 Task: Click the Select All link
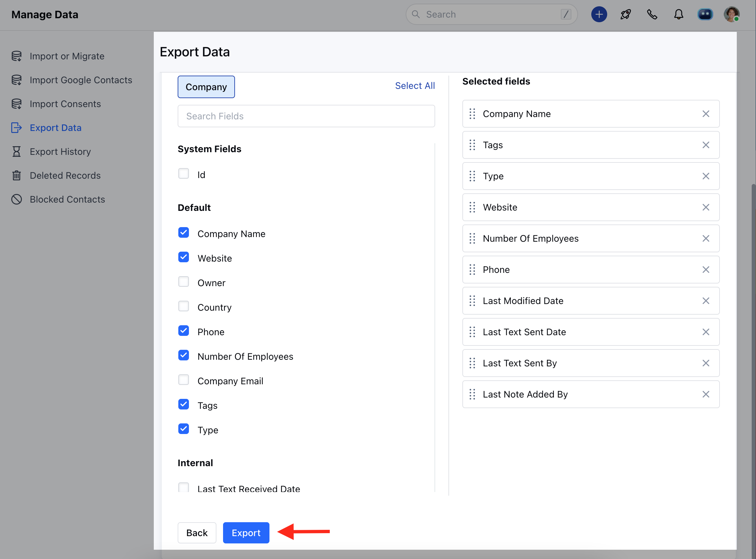click(x=415, y=86)
